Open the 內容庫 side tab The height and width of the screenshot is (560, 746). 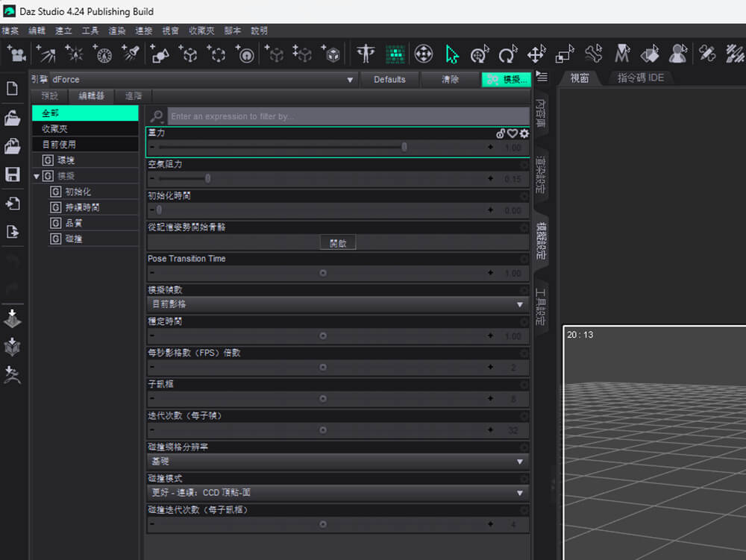[x=540, y=113]
